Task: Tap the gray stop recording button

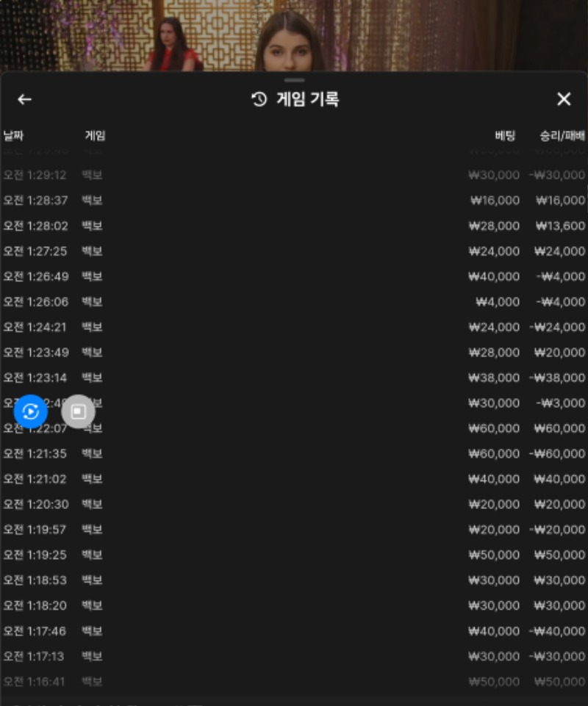Action: coord(79,411)
